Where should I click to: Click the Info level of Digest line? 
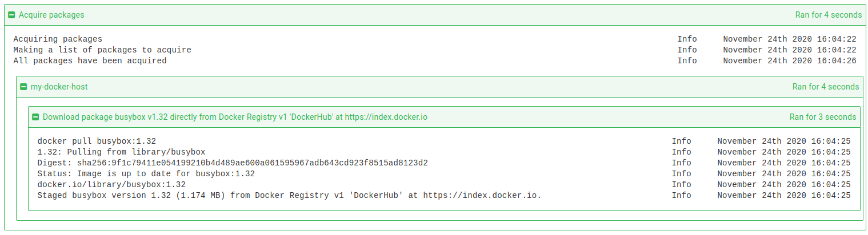[x=681, y=163]
